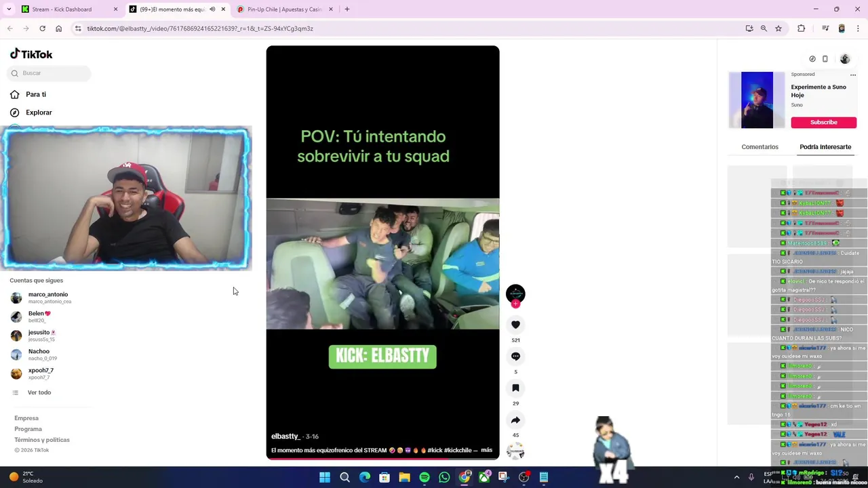Open the Chrome three-dot menu

(859, 28)
